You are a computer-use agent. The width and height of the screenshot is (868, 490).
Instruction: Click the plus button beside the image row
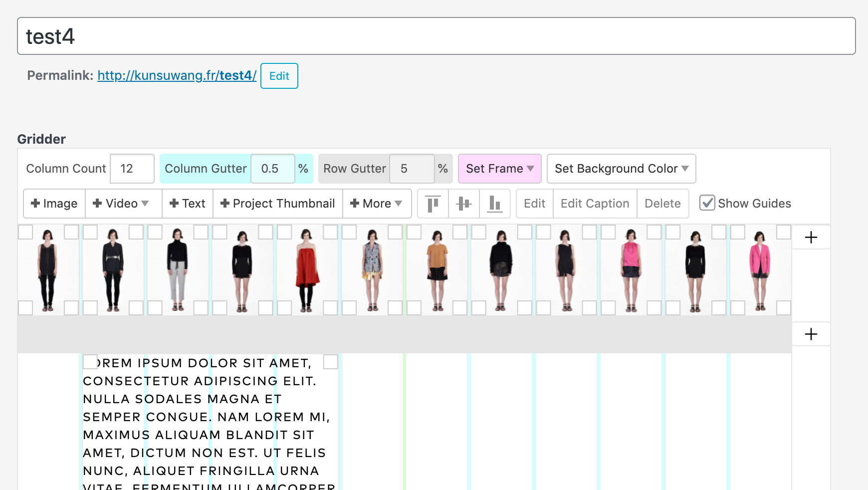811,238
